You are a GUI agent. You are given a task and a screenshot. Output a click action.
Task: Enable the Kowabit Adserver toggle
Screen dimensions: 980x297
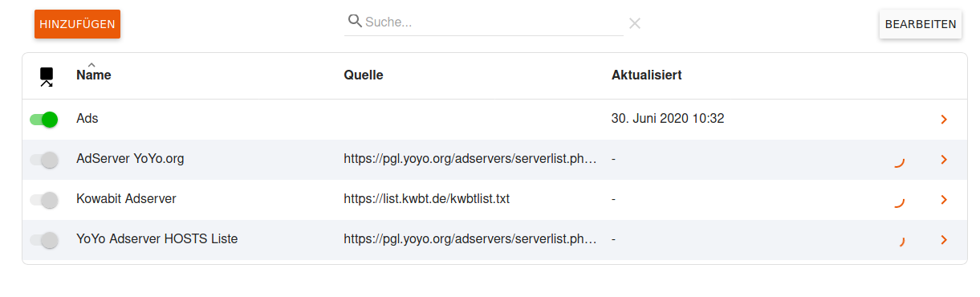[44, 200]
